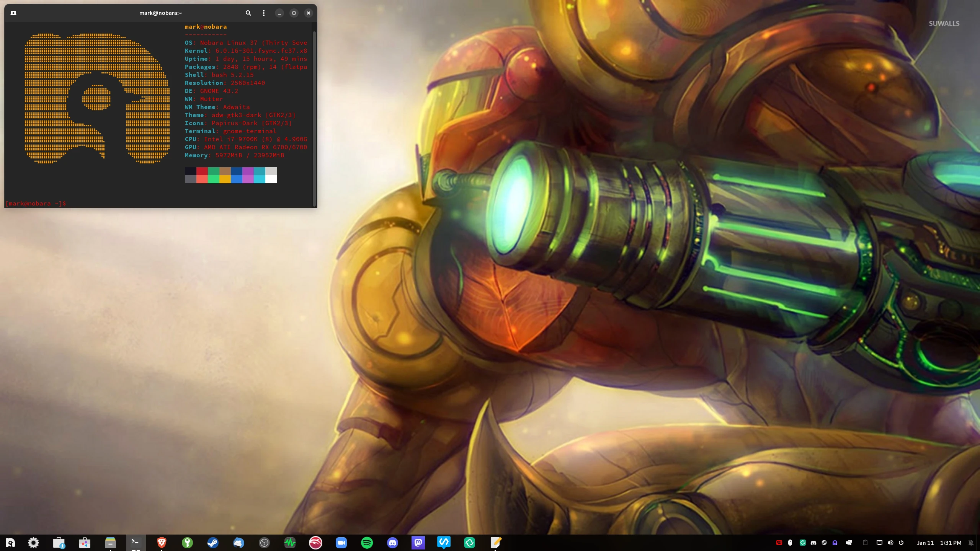The height and width of the screenshot is (551, 980).
Task: Click the 'WM Theme: Adwaita' line
Action: 217,107
